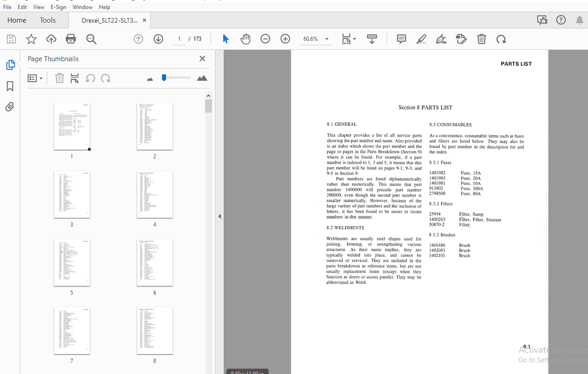Switch to the Home tab
The width and height of the screenshot is (588, 374).
17,20
